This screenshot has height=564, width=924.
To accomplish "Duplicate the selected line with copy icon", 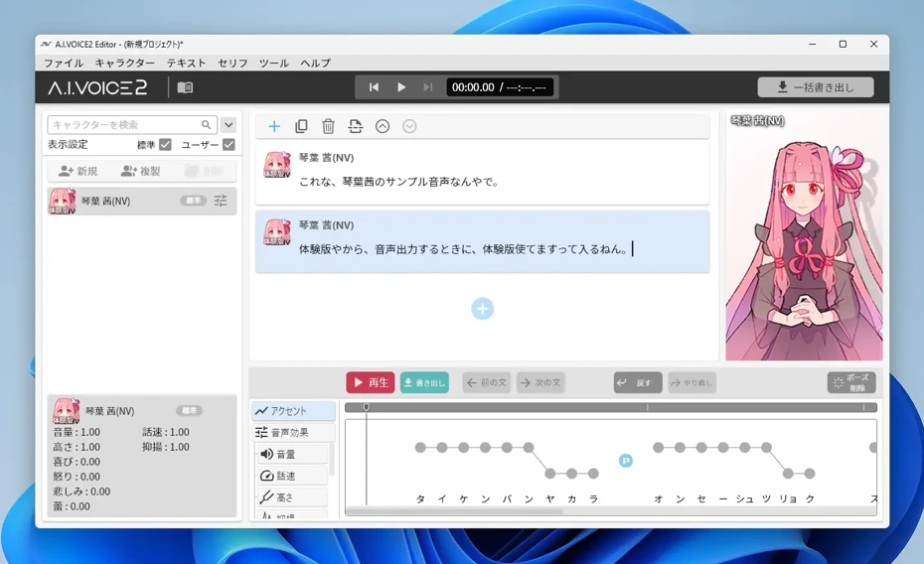I will pos(301,126).
